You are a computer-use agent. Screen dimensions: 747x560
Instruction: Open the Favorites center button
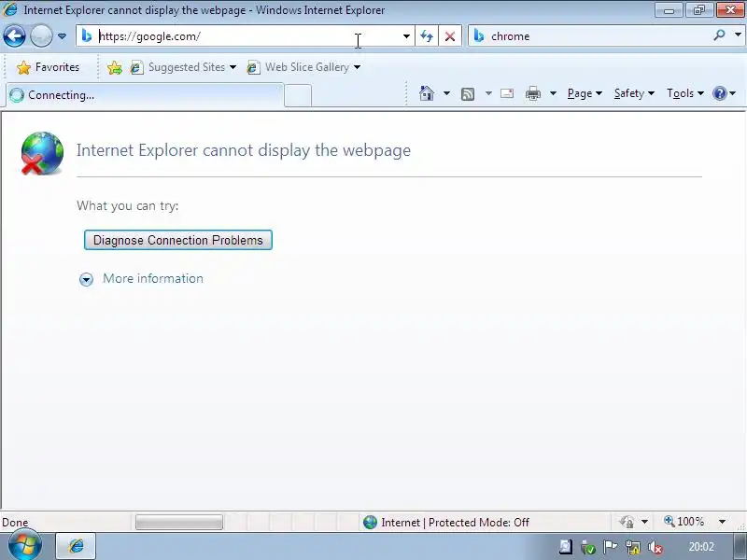48,67
